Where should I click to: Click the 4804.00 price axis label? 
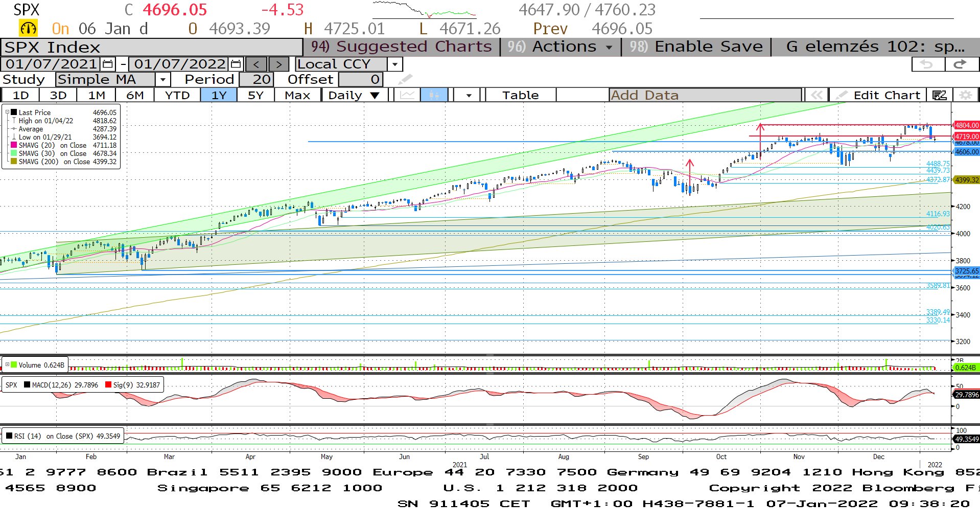pyautogui.click(x=967, y=125)
